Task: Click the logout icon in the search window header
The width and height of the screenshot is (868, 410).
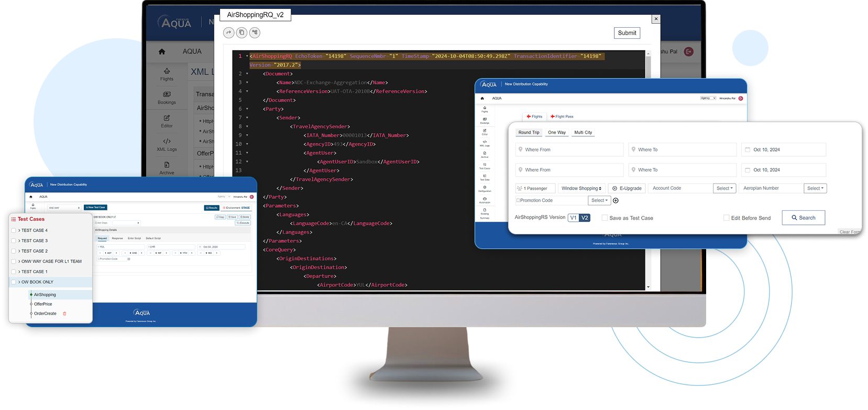Action: [741, 98]
